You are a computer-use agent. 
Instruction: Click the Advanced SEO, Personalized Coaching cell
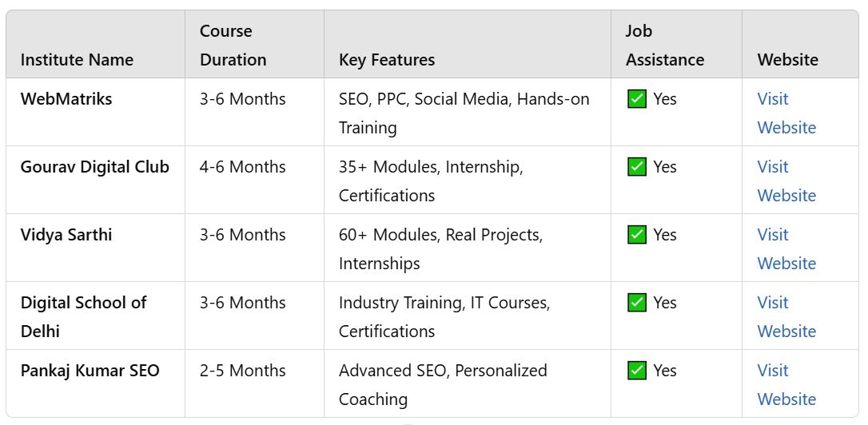coord(443,384)
